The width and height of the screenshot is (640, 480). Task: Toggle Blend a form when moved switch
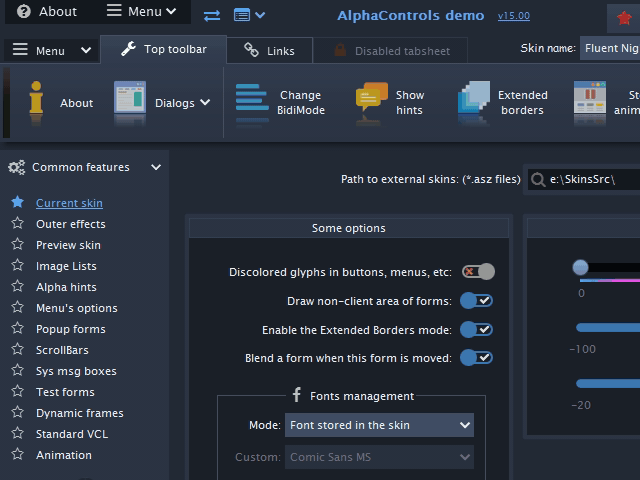[477, 358]
